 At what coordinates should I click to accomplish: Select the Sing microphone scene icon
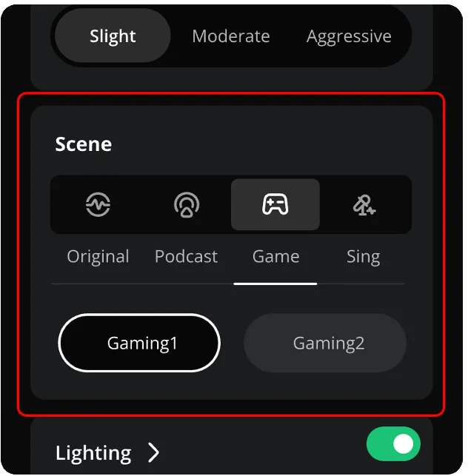364,205
